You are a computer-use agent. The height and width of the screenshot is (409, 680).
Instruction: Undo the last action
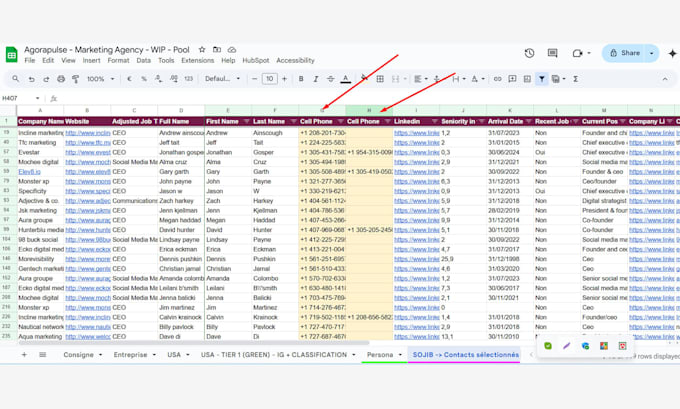point(31,79)
